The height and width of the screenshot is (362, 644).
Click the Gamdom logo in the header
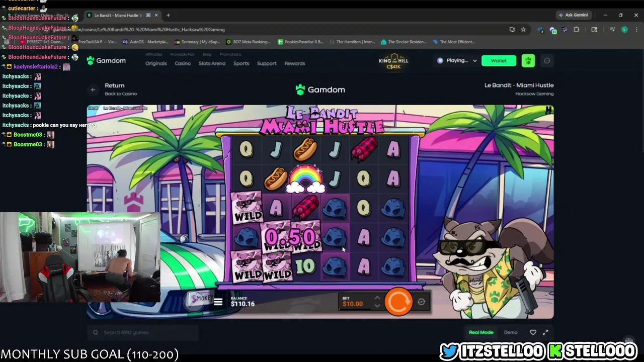coord(106,60)
